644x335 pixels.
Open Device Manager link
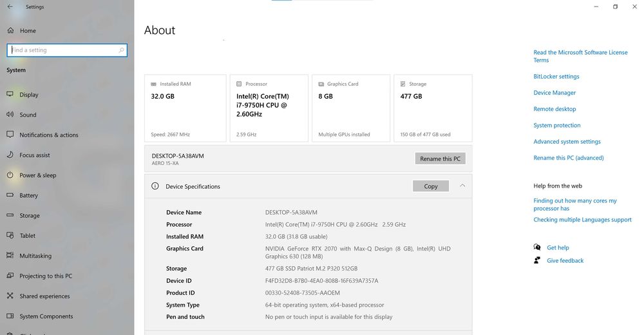click(554, 93)
